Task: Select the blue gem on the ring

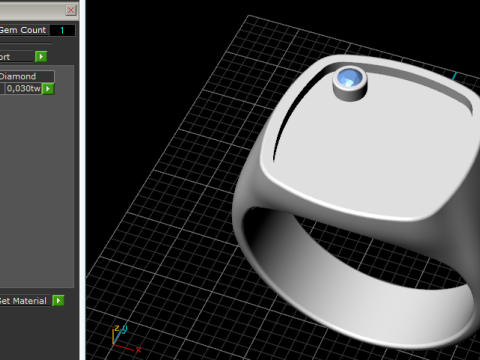Action: point(349,78)
